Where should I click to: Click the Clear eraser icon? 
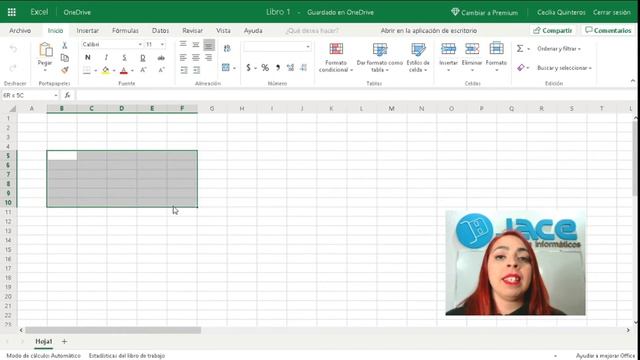pyautogui.click(x=521, y=68)
